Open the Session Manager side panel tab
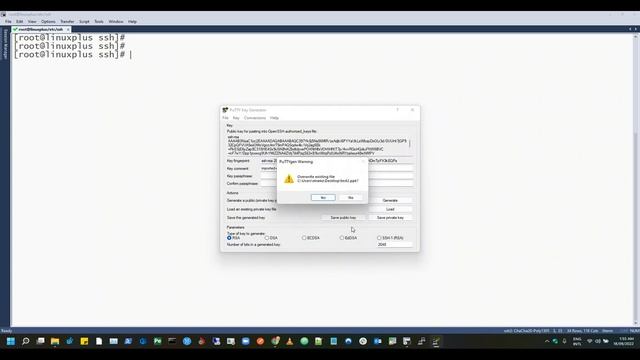 [5, 44]
